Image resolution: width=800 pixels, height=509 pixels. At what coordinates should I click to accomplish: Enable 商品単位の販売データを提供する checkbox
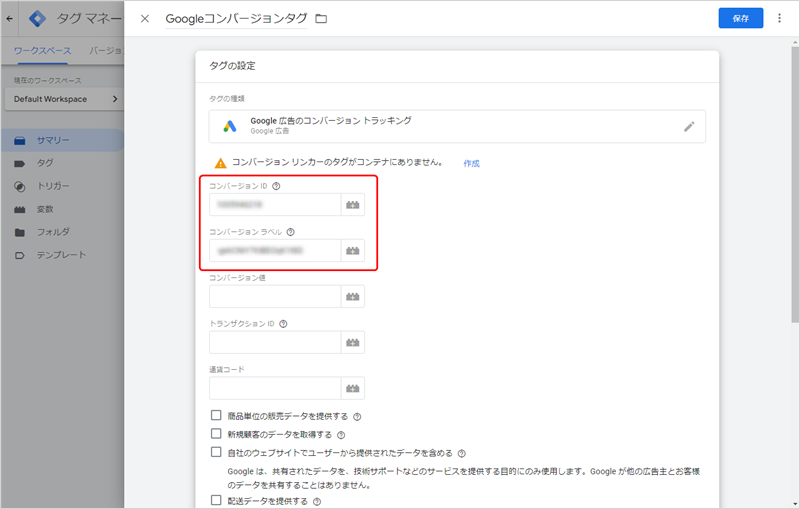tap(216, 415)
